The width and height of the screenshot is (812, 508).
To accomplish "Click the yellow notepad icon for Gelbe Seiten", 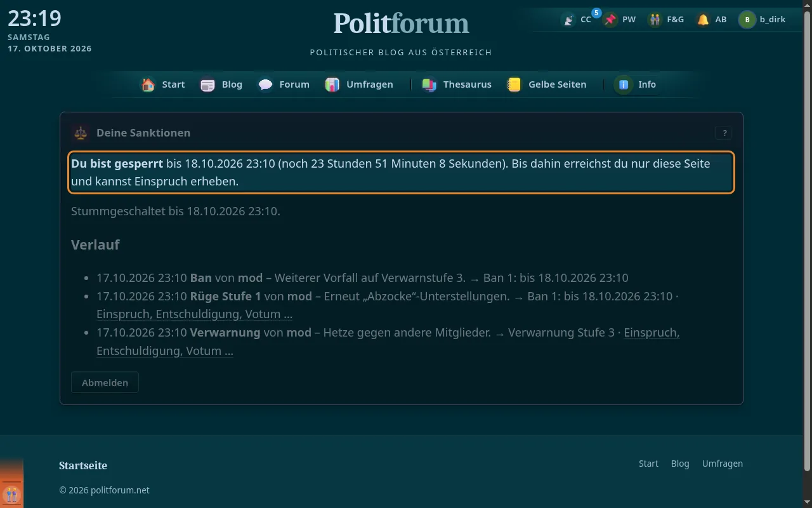I will [514, 84].
